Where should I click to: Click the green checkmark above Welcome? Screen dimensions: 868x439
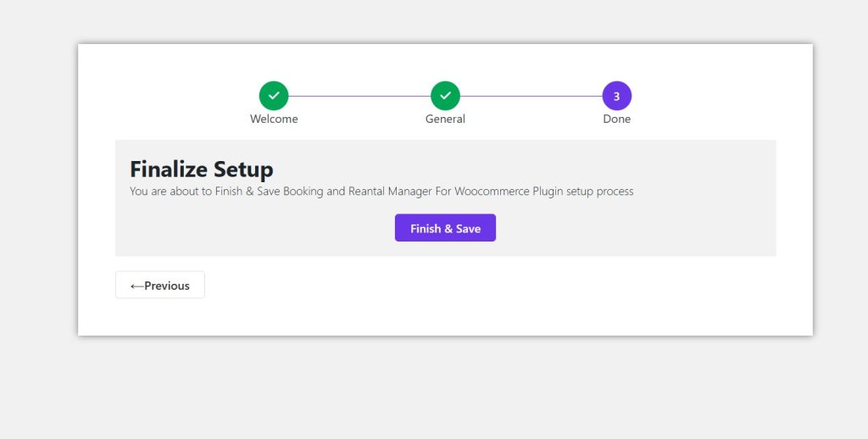pyautogui.click(x=274, y=96)
